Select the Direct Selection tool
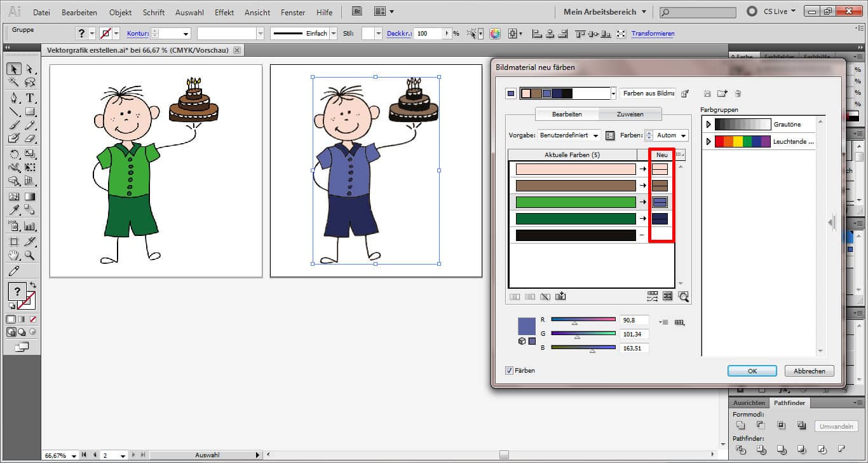This screenshot has height=463, width=868. tap(30, 69)
